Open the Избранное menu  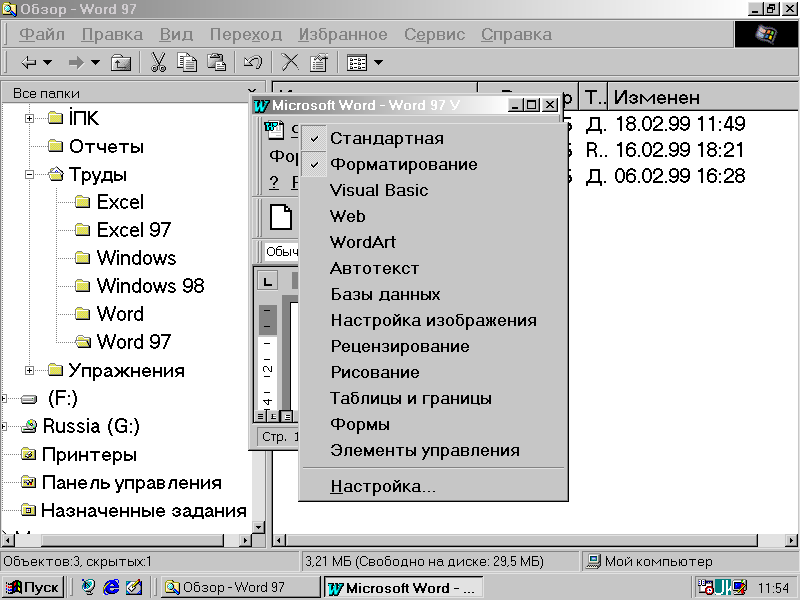coord(343,35)
